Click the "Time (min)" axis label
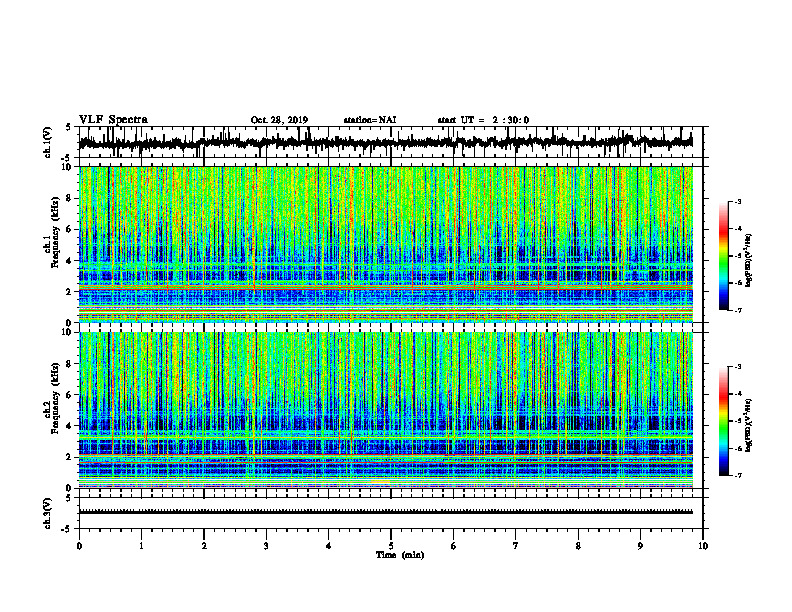The image size is (792, 612). pos(400,555)
